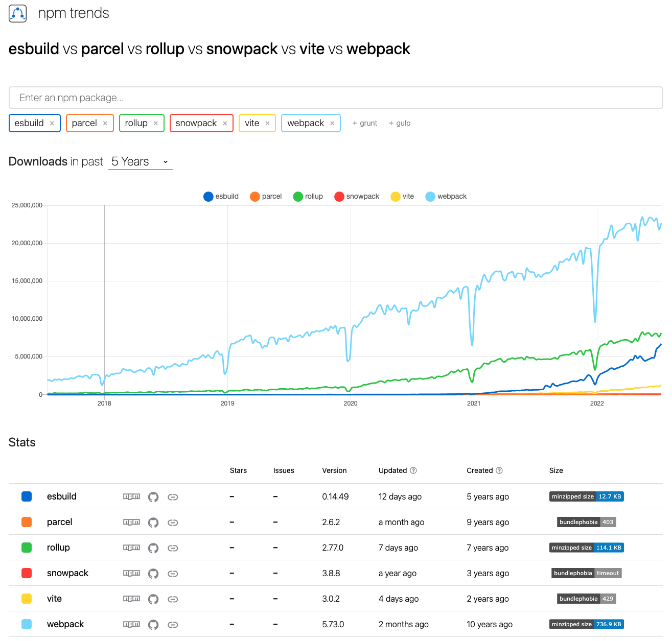
Task: Open the 5 Years period dropdown
Action: (141, 162)
